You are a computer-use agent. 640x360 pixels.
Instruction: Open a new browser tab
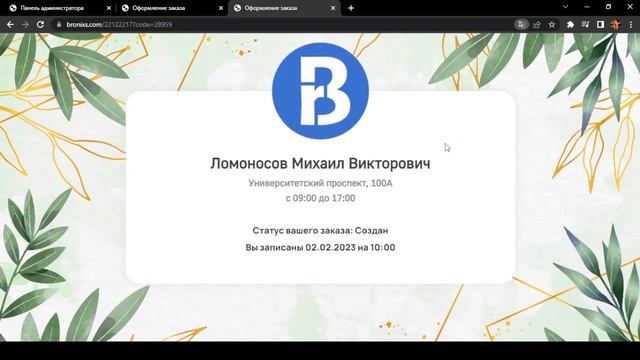[x=351, y=8]
